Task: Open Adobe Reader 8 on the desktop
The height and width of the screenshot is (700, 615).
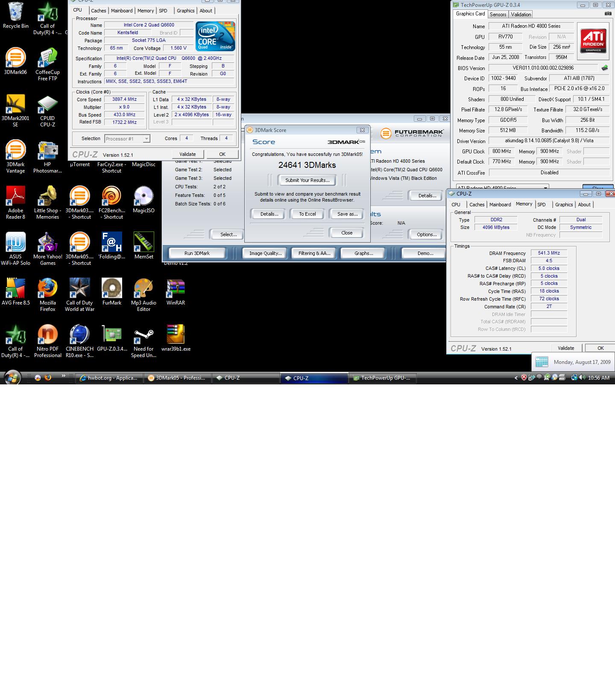Action: (x=15, y=202)
